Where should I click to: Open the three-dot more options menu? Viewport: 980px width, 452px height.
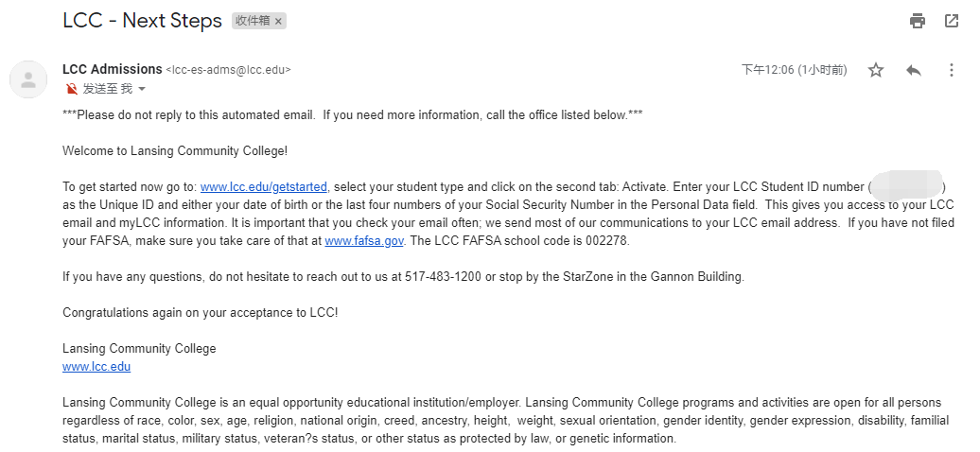pyautogui.click(x=952, y=70)
